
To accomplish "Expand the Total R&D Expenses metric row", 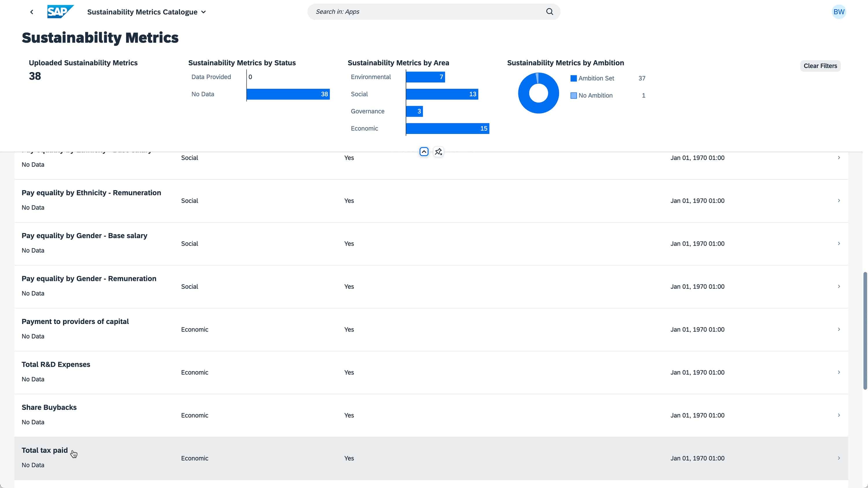I will [x=839, y=372].
